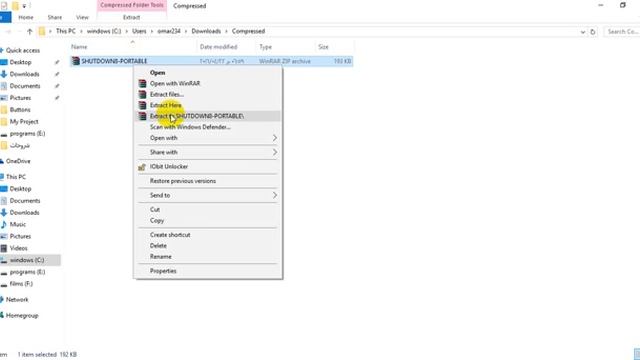Click Downloads in the address breadcrumb

pyautogui.click(x=206, y=31)
